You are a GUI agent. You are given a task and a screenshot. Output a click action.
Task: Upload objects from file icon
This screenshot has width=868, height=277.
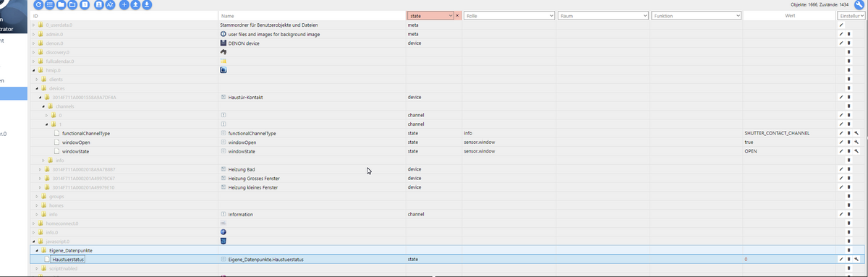[136, 5]
